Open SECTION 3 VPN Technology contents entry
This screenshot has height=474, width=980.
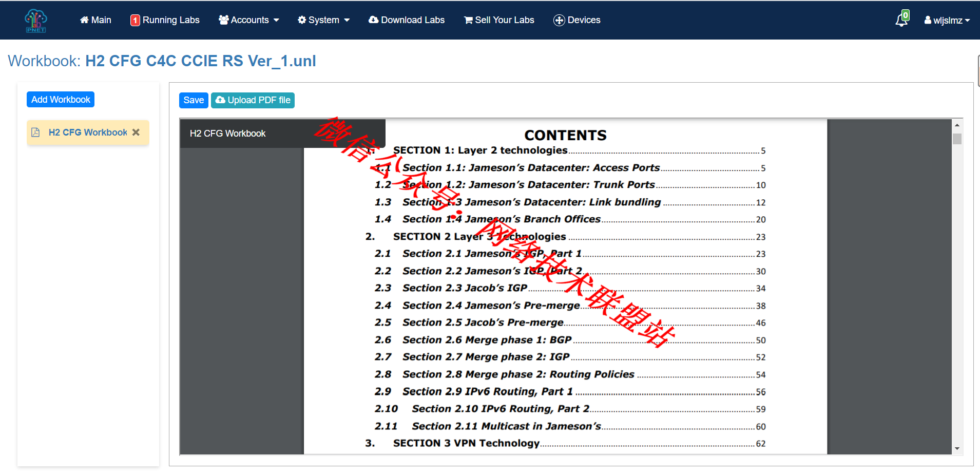(565, 443)
